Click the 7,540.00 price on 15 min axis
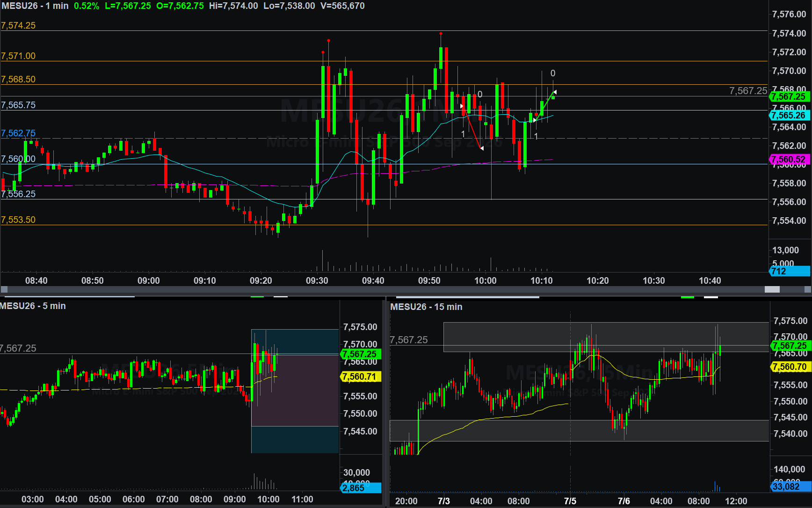Image resolution: width=812 pixels, height=508 pixels. coord(790,434)
